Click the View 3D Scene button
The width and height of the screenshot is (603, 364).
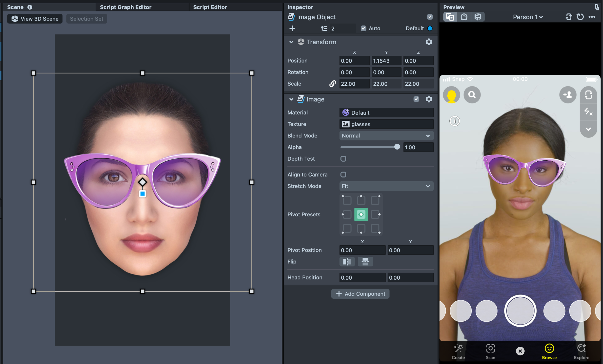coord(35,19)
